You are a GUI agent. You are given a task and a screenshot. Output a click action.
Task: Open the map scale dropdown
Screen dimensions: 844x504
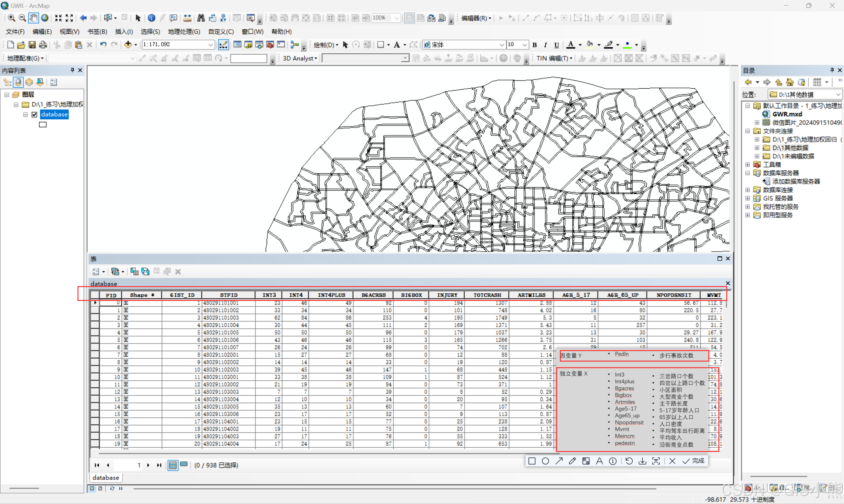click(x=211, y=44)
